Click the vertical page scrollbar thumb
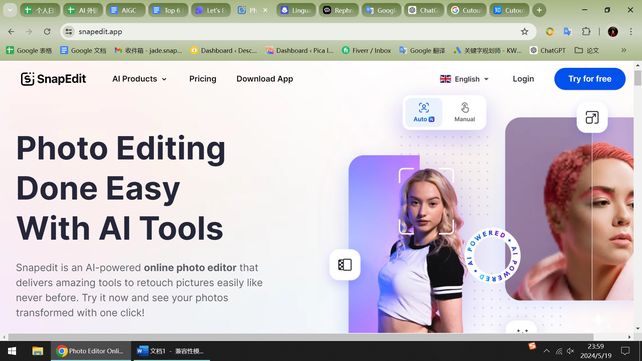Image resolution: width=642 pixels, height=361 pixels. tap(637, 78)
